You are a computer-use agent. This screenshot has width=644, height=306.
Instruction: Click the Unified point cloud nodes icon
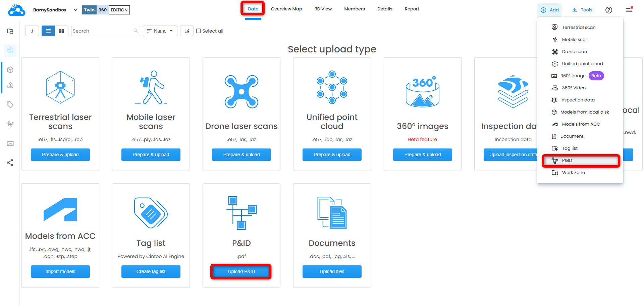click(332, 87)
